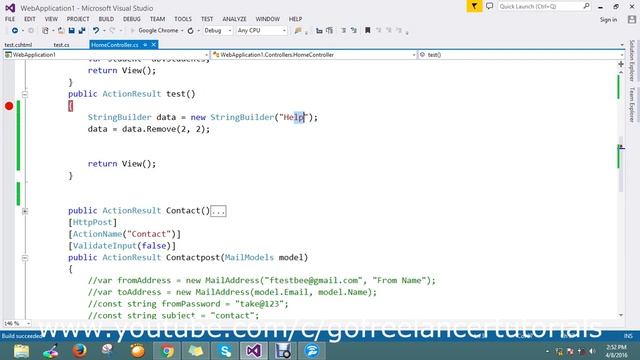Open the BUILD menu
640x360 pixels.
click(x=106, y=19)
